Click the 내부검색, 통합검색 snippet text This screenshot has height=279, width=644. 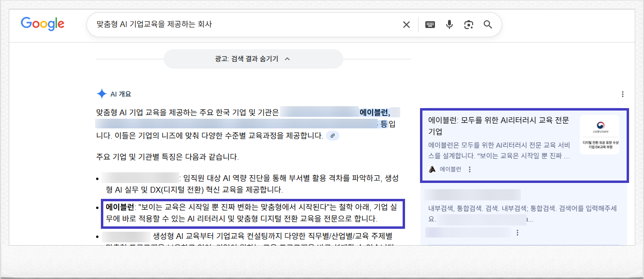click(x=522, y=213)
